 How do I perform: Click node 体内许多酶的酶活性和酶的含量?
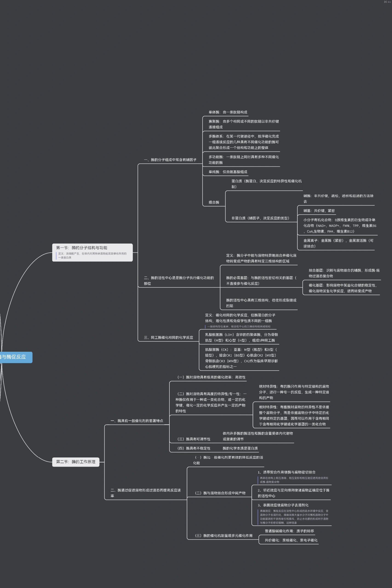pyautogui.click(x=258, y=436)
